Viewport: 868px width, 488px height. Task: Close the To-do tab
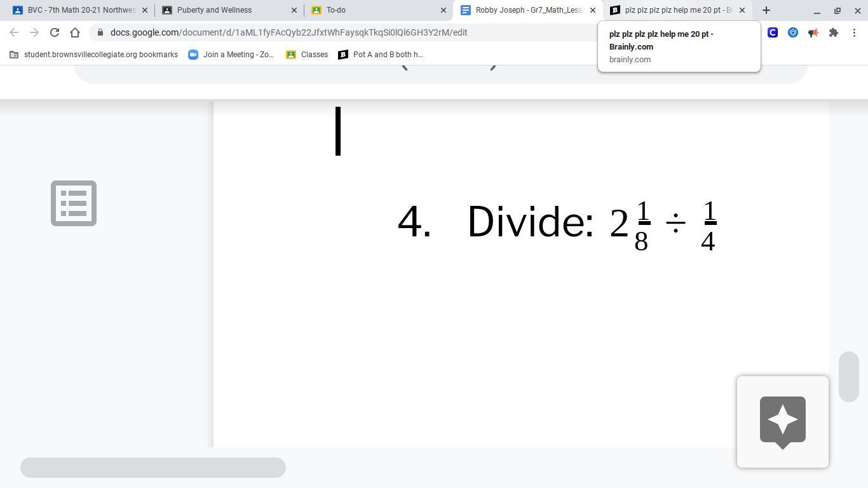444,10
